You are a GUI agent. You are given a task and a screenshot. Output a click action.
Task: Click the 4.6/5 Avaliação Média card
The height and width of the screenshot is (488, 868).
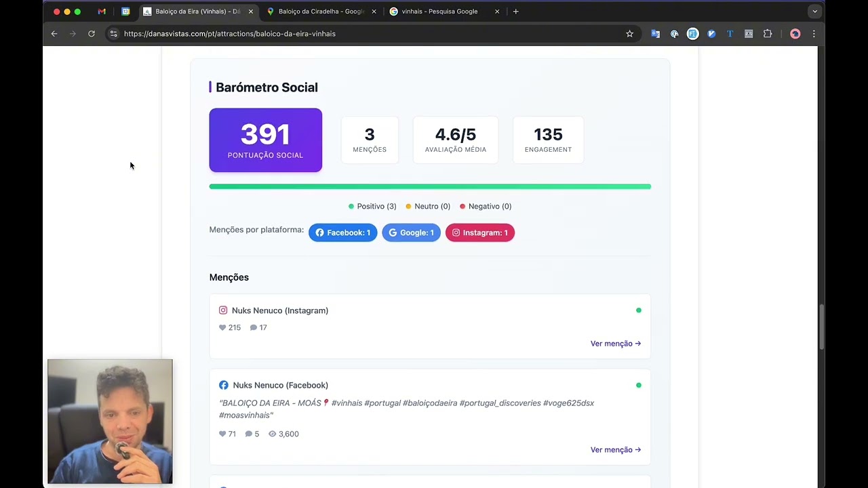[x=456, y=140]
